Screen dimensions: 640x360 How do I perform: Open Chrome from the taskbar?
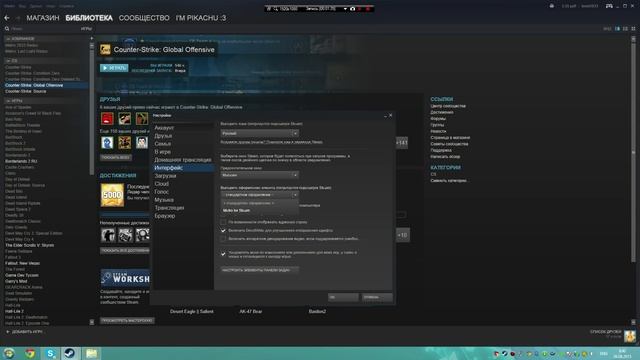[x=30, y=353]
